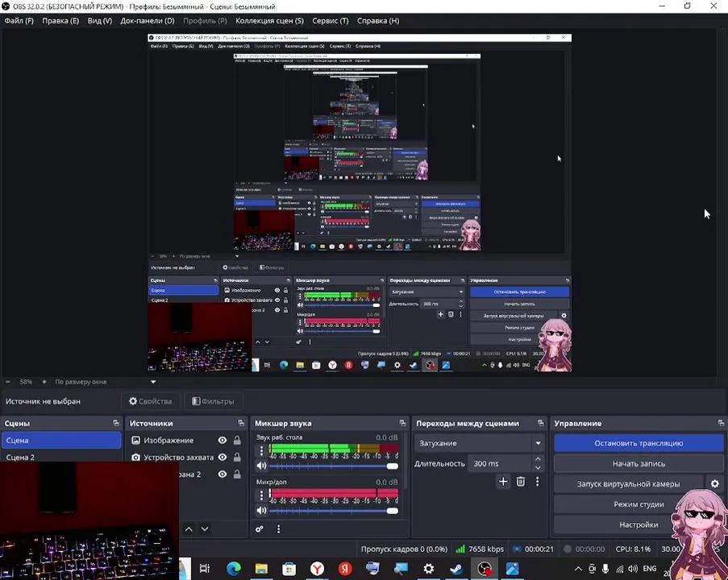Toggle lock on Устройство захвата source
The width and height of the screenshot is (728, 580).
pyautogui.click(x=237, y=457)
